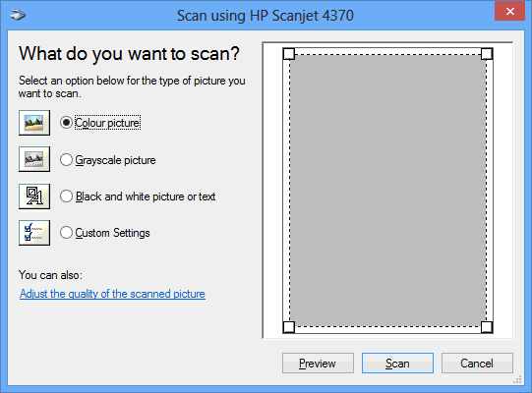Click the resize grip at dialog corner

click(517, 380)
